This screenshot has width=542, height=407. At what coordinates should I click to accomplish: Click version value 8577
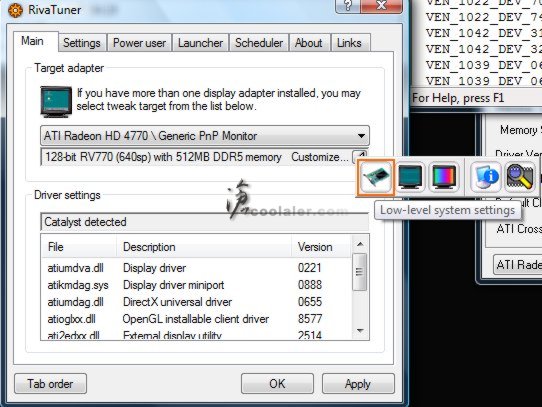click(310, 319)
